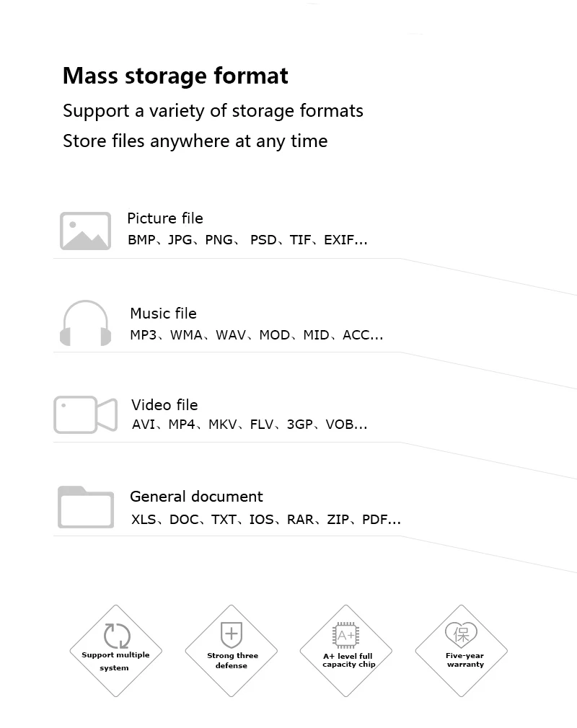Image resolution: width=577 pixels, height=728 pixels.
Task: Click the A+ chip icon
Action: click(x=346, y=635)
